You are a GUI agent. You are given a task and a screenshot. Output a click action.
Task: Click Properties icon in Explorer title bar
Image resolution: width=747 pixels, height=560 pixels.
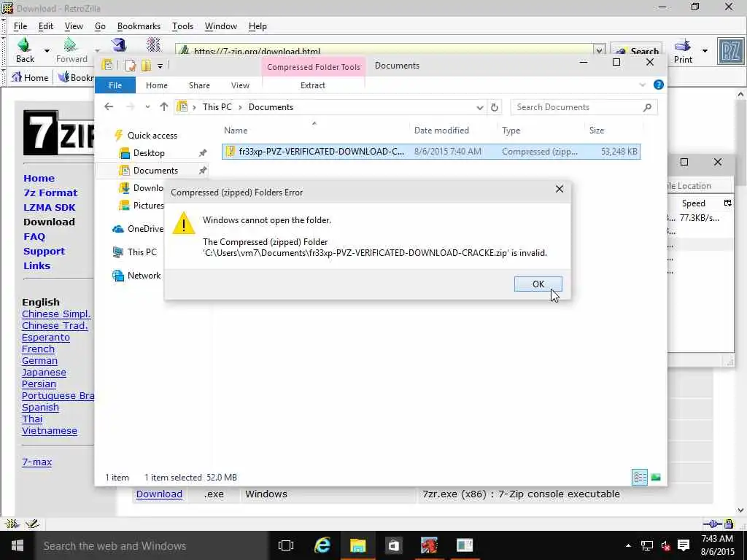131,65
